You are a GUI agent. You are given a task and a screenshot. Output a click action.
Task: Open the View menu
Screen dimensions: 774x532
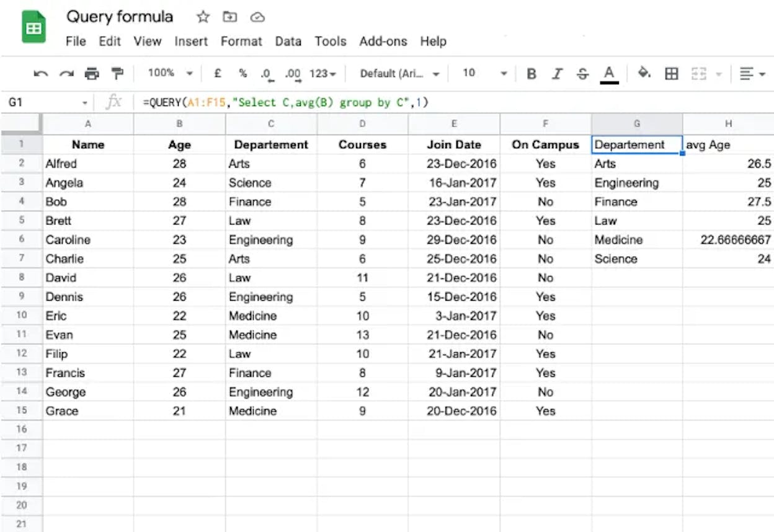(148, 42)
